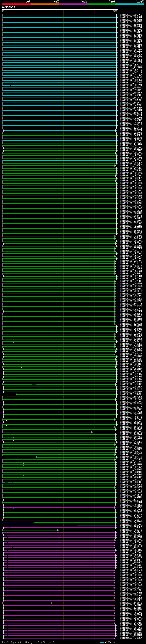Click the short green alignment bar for UniRef100_A8D9I2
146x644 pixels.
(x=31, y=530)
